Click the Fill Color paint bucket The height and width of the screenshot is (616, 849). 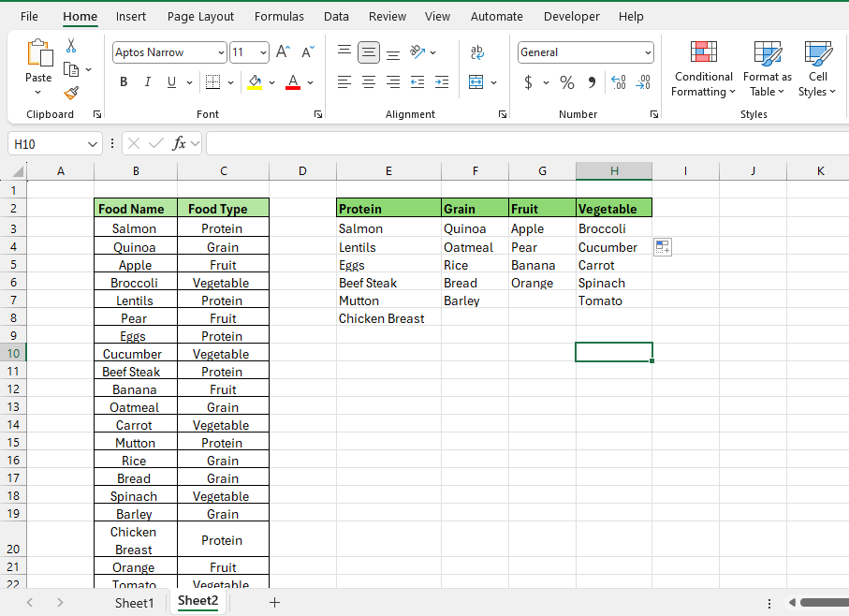click(255, 82)
